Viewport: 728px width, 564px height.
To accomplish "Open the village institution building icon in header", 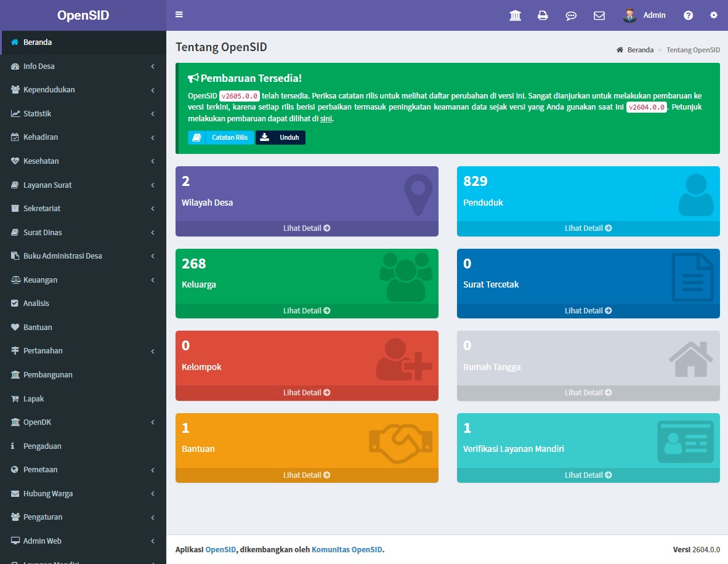I will tap(516, 15).
